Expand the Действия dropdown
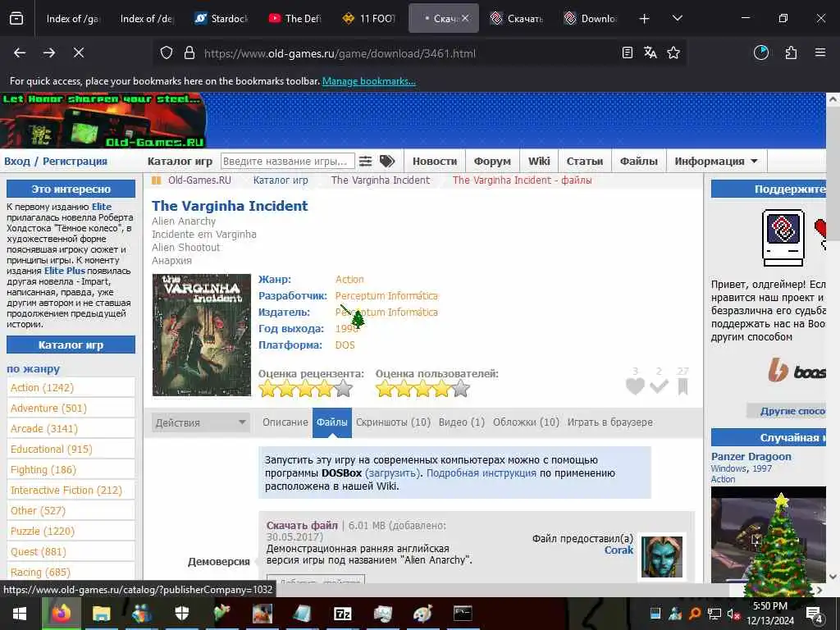The height and width of the screenshot is (630, 840). click(x=200, y=422)
